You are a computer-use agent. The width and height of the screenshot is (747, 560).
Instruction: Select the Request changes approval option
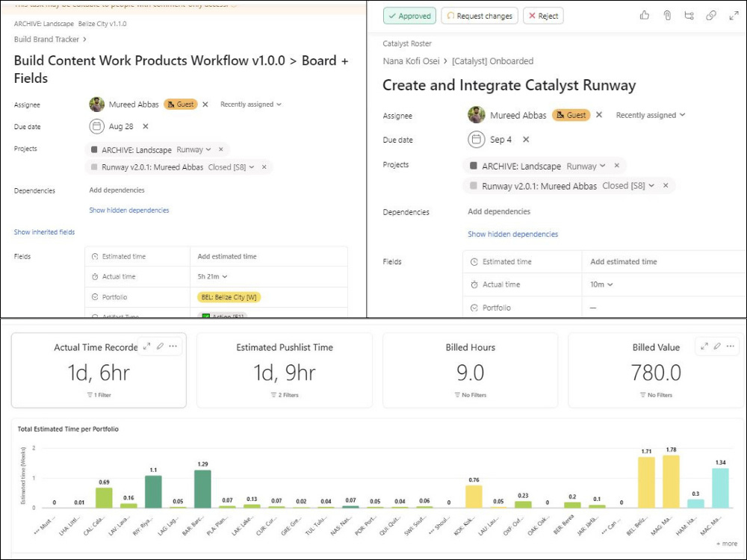(x=480, y=16)
